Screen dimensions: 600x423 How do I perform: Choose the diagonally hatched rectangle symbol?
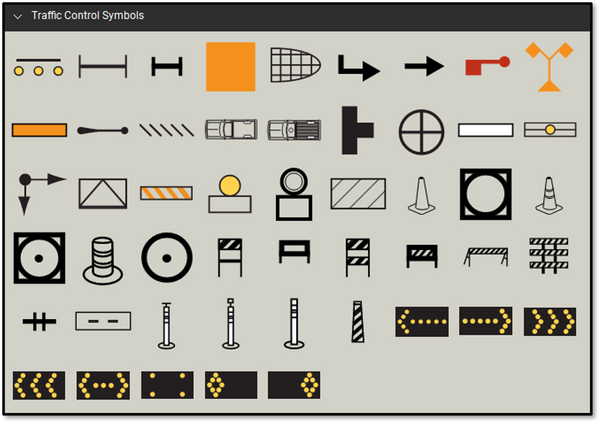tap(358, 193)
